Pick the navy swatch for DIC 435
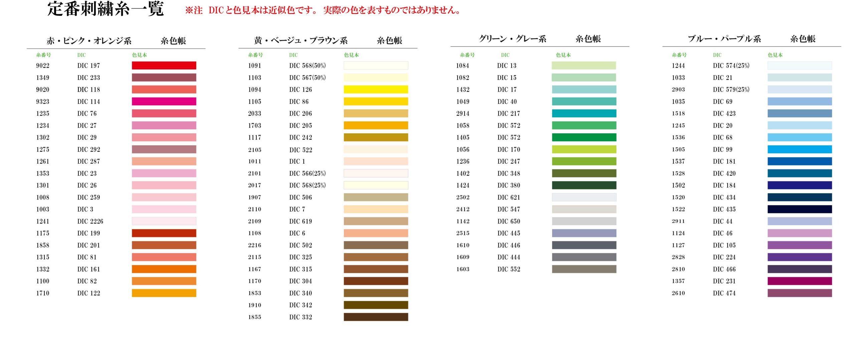Viewport: 868px width, 348px height. pos(800,209)
